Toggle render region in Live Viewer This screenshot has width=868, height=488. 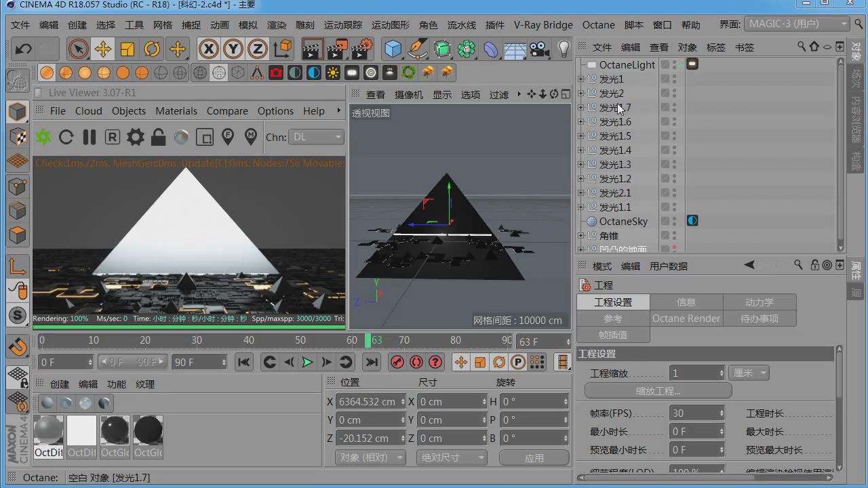[204, 137]
